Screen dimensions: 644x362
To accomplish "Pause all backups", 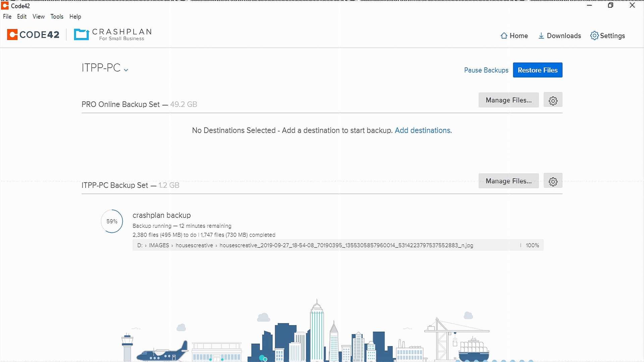I will pyautogui.click(x=486, y=70).
